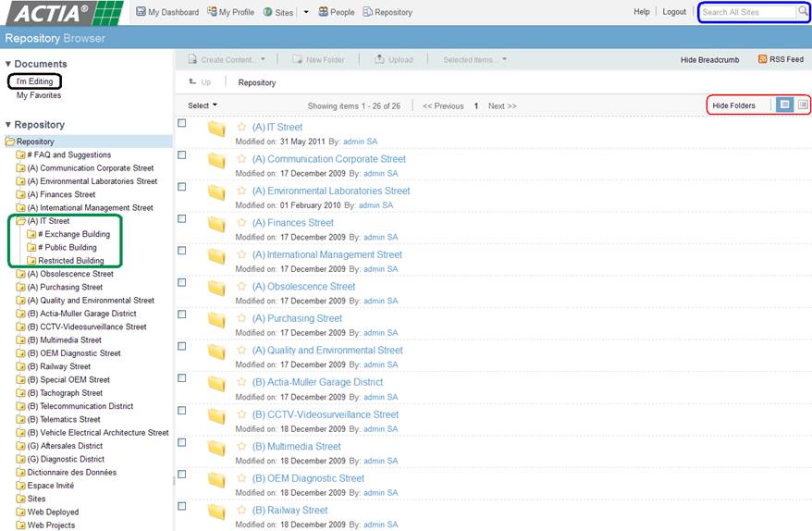Open the Select dropdown menu

click(203, 105)
